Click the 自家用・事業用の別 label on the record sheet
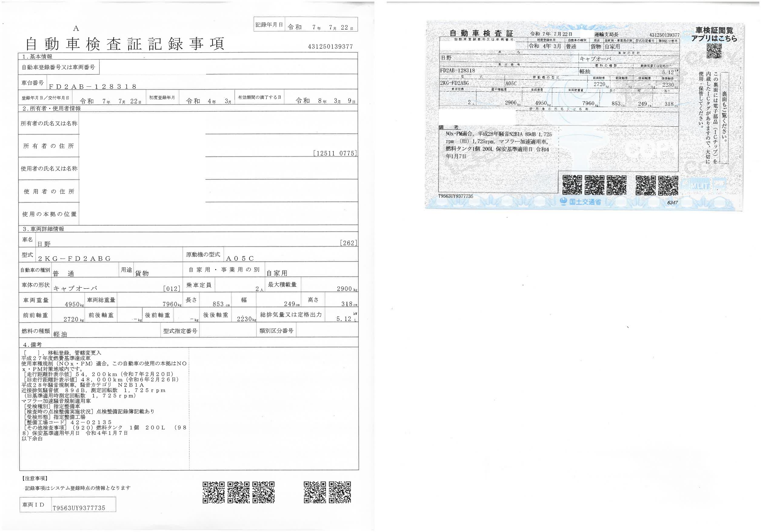The width and height of the screenshot is (761, 532). click(x=224, y=269)
